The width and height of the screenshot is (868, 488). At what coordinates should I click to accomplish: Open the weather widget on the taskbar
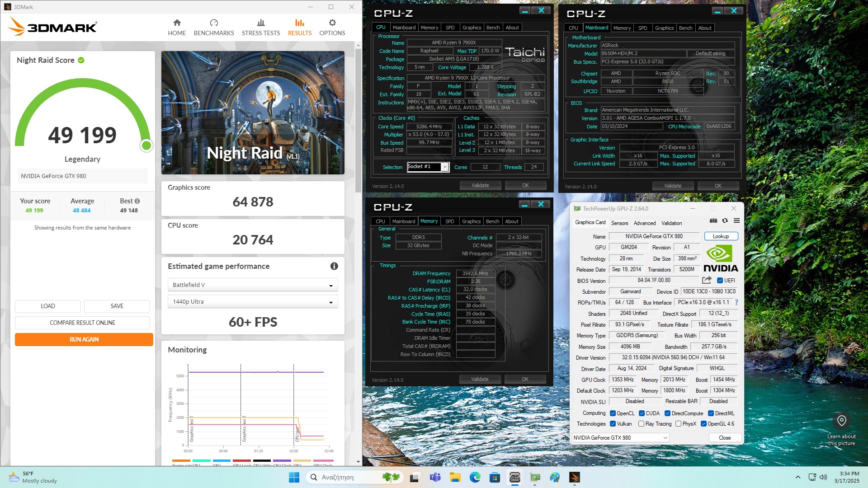tap(33, 477)
